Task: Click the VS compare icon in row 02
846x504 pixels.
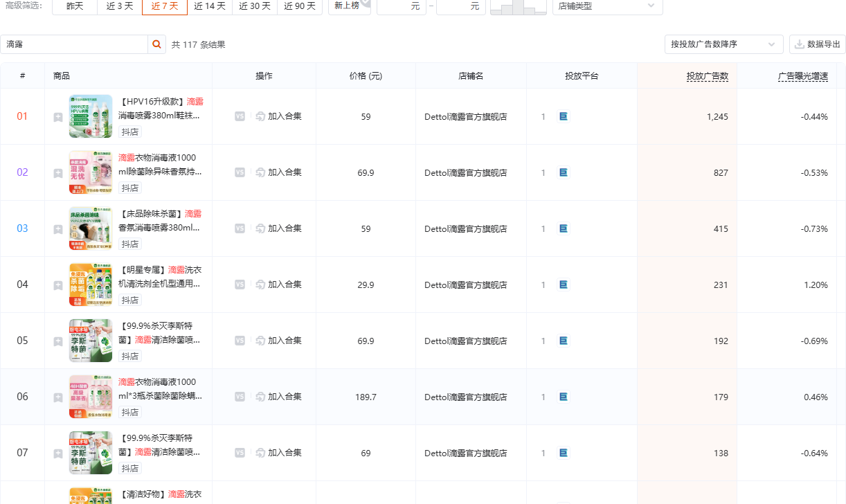Action: pyautogui.click(x=240, y=172)
